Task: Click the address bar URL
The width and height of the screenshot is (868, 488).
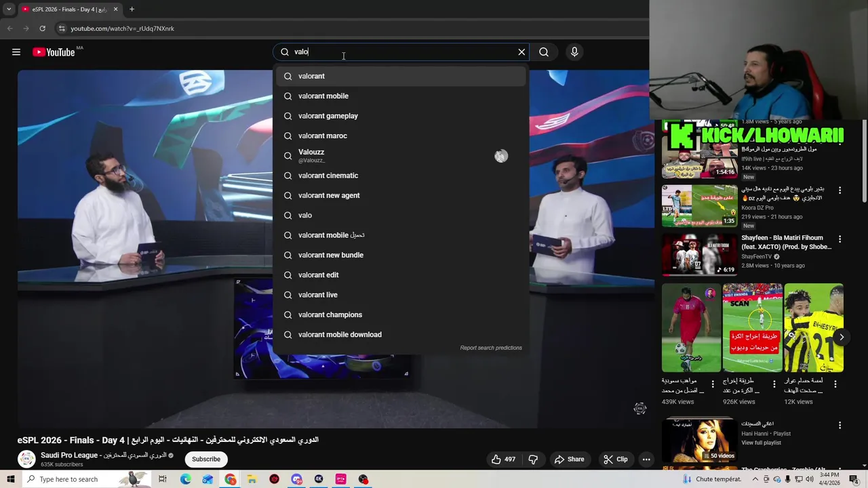Action: 123,28
